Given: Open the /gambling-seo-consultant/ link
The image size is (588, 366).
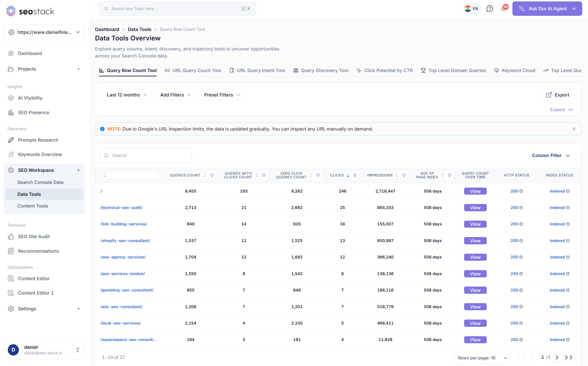Looking at the screenshot, I should pyautogui.click(x=127, y=290).
